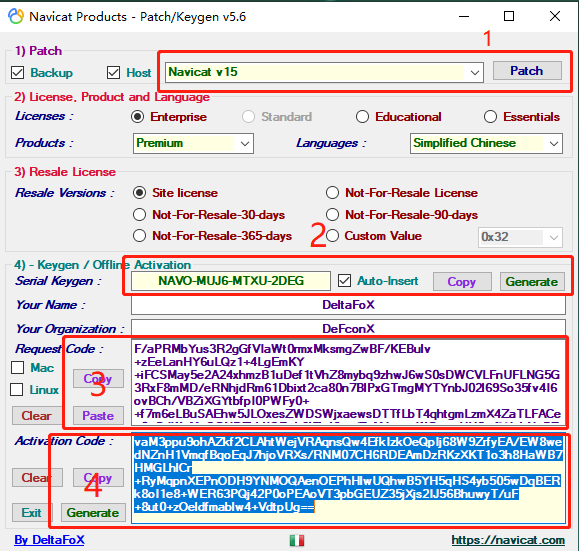Click the Your Name field with DeltaFoX
The image size is (579, 551).
348,305
